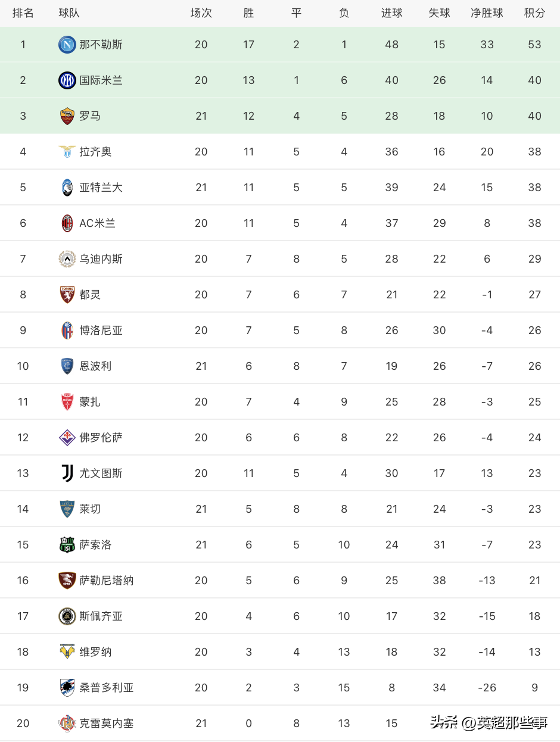Click the 积分 points column header
This screenshot has width=560, height=742.
click(534, 13)
